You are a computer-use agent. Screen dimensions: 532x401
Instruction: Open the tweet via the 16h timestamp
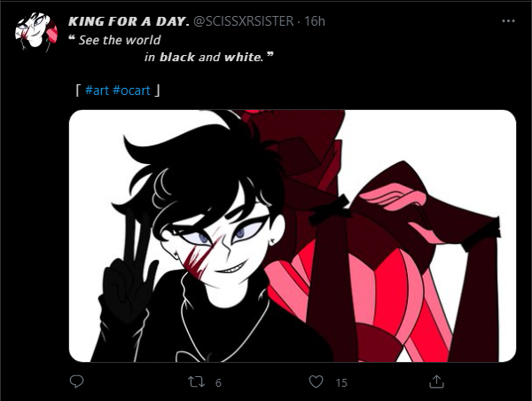(x=315, y=21)
